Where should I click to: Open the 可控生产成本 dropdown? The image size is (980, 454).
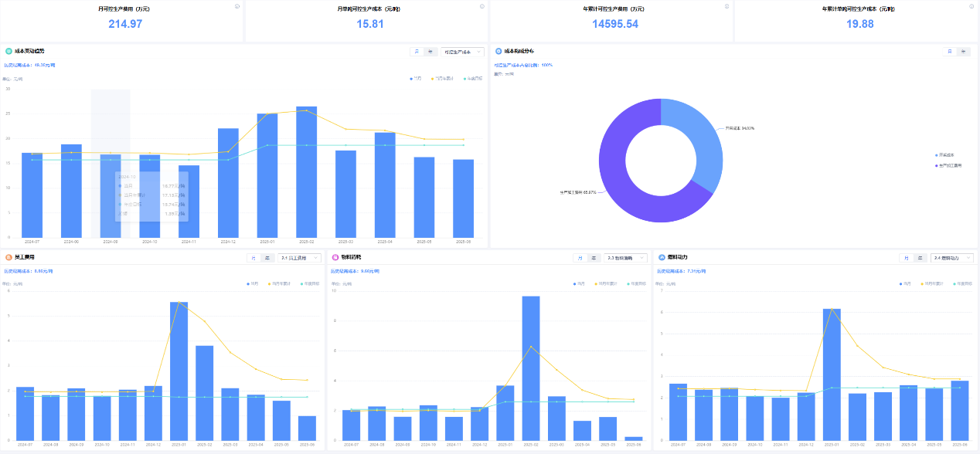(462, 52)
